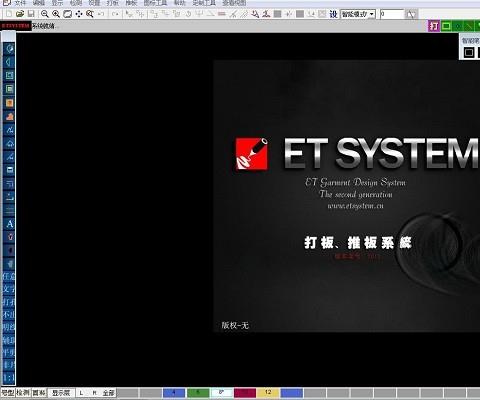
Task: Click the 任意 tool in left sidebar
Action: pos(9,276)
